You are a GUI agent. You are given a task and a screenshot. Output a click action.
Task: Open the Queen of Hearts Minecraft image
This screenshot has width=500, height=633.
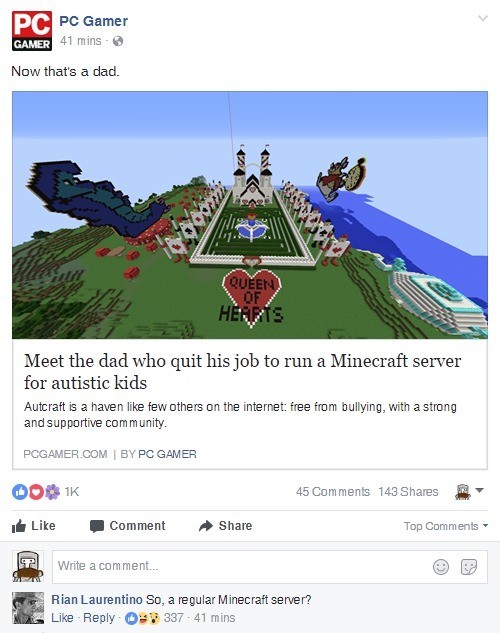coord(250,215)
